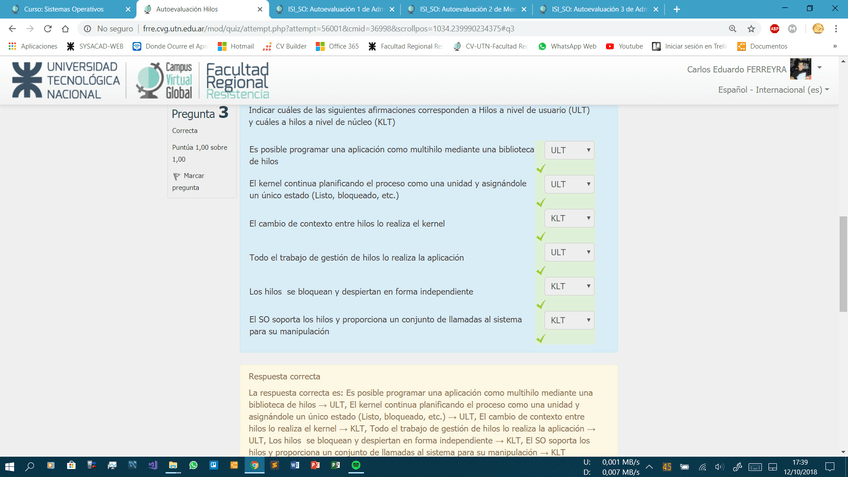Open dropdown for 'cambio de contexto' statement
This screenshot has height=477, width=848.
click(569, 218)
